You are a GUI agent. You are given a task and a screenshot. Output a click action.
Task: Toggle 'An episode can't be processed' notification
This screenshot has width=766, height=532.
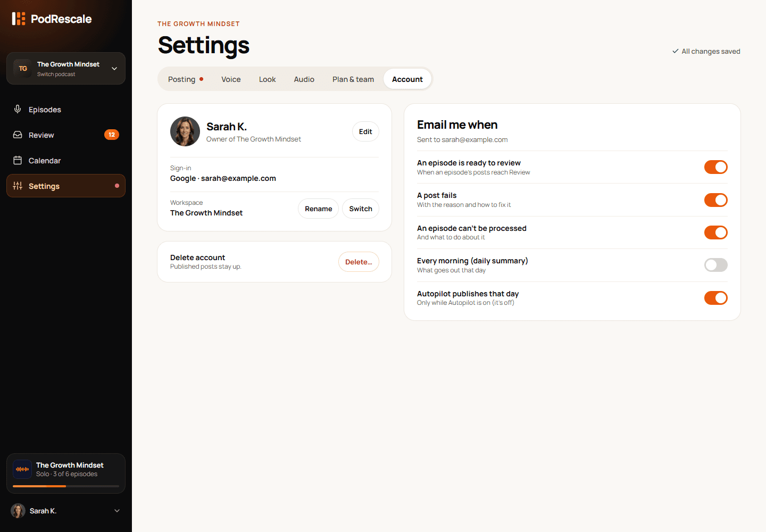point(716,232)
